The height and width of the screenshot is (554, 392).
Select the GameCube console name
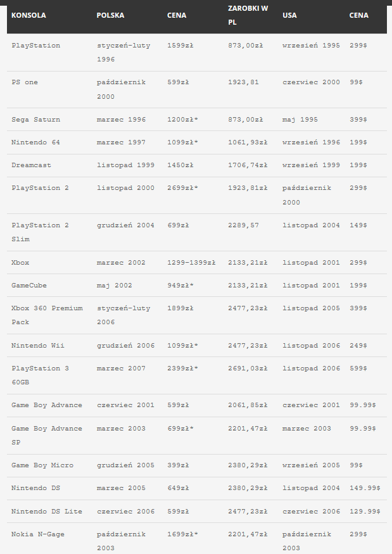coord(29,286)
